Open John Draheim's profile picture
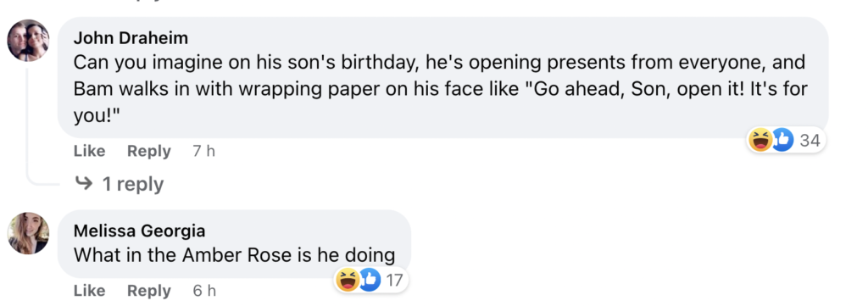The width and height of the screenshot is (868, 306). (x=28, y=41)
